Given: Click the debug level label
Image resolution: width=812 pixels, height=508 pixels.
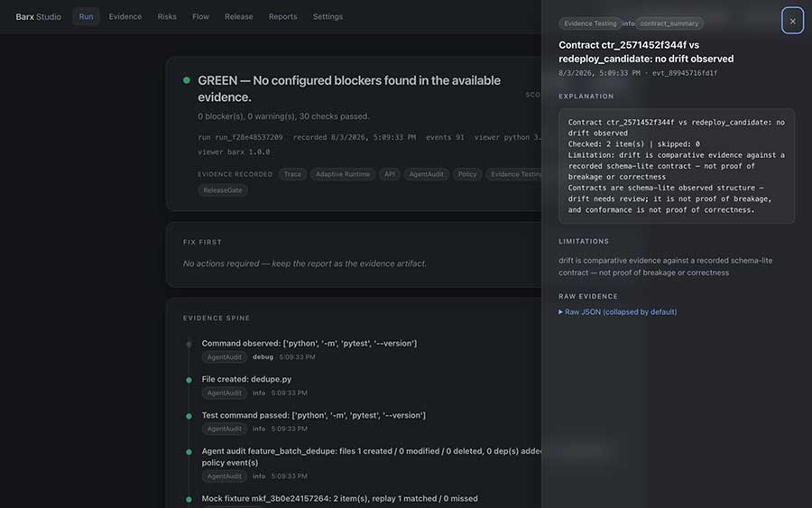Looking at the screenshot, I should tap(263, 357).
